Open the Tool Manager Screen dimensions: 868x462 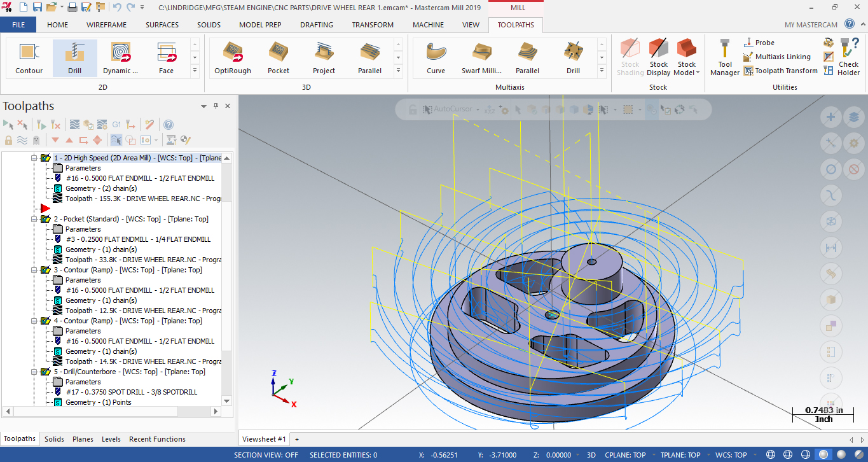pos(725,58)
